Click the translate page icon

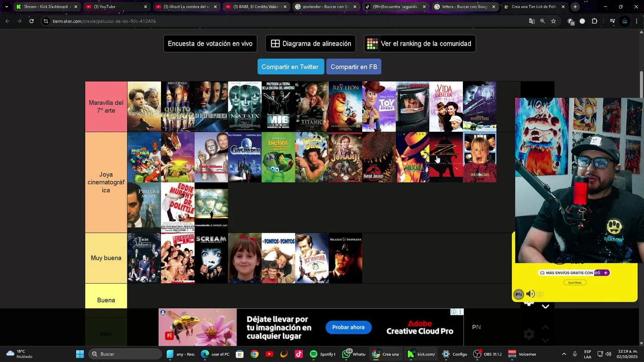point(532,21)
